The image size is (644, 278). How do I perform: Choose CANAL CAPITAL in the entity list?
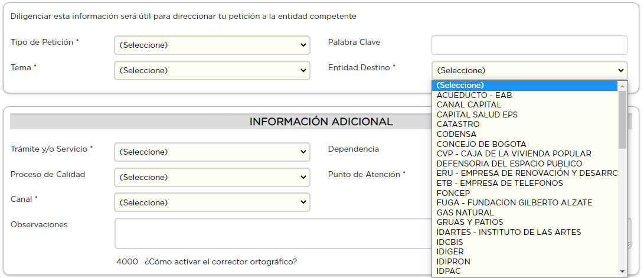click(x=469, y=104)
